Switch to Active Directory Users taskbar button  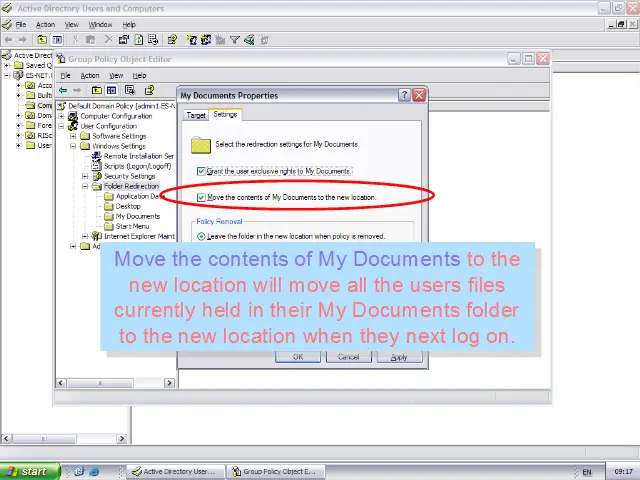(x=175, y=471)
